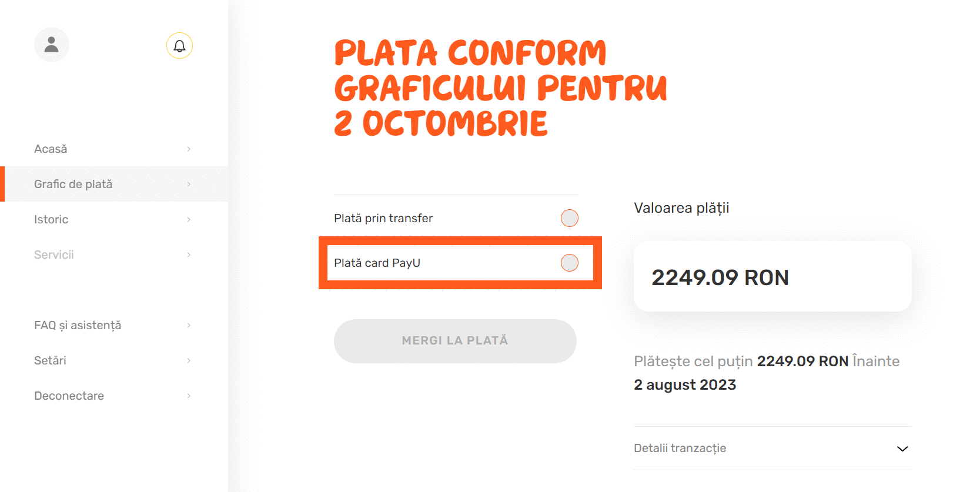Click the 2249.09 RON value card
Image resolution: width=980 pixels, height=492 pixels.
[771, 276]
